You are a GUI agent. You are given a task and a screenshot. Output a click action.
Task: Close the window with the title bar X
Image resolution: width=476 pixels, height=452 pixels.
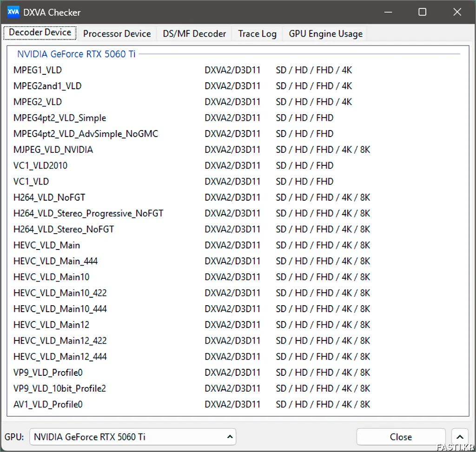[457, 12]
